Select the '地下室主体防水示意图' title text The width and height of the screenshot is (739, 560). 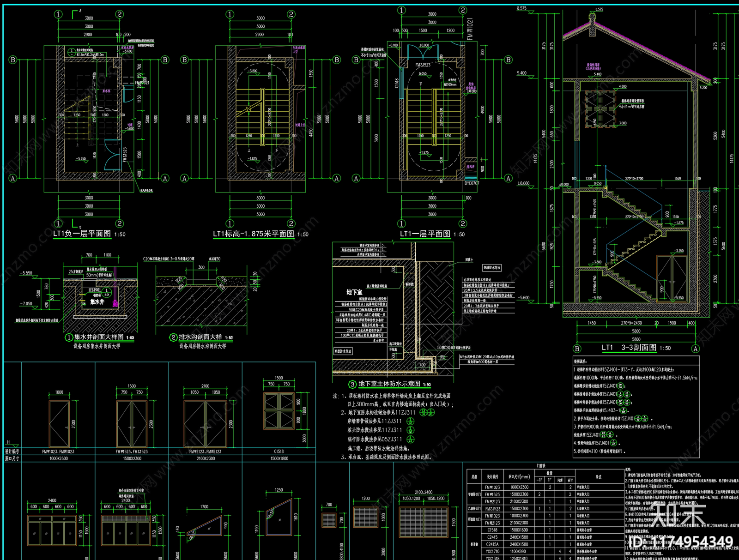coord(389,384)
